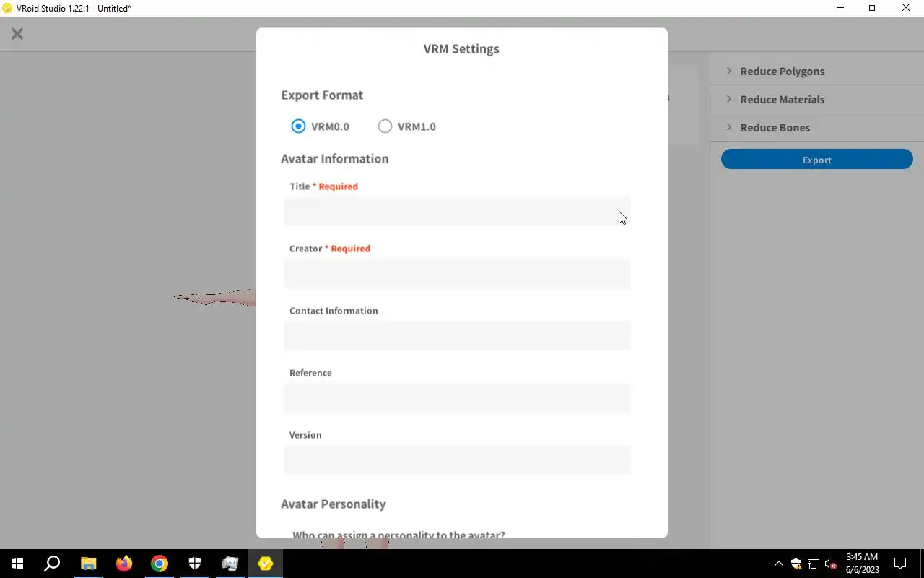Click the security tray icon with warning
Viewport: 924px width, 578px height.
click(796, 564)
